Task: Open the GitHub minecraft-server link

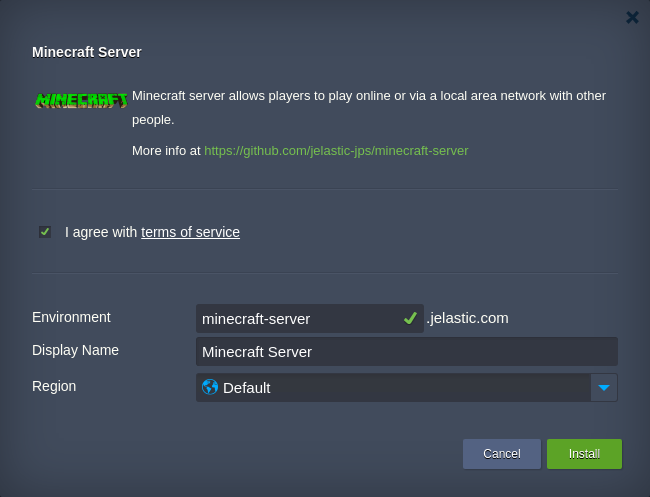Action: pos(336,151)
